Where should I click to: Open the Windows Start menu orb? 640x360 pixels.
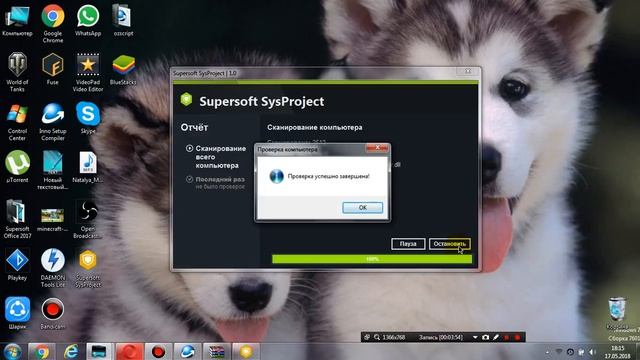[x=13, y=351]
